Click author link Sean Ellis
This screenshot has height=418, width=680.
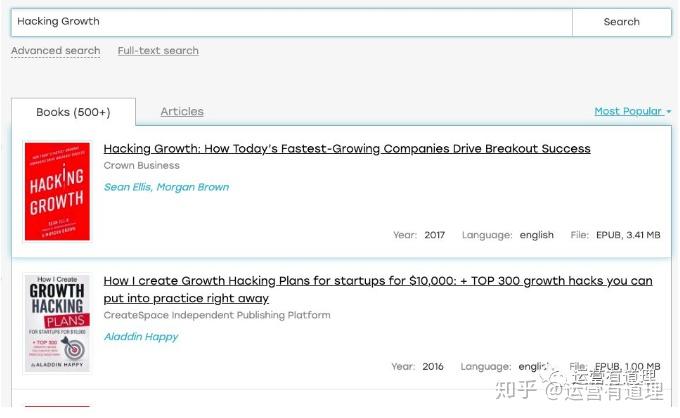[128, 187]
